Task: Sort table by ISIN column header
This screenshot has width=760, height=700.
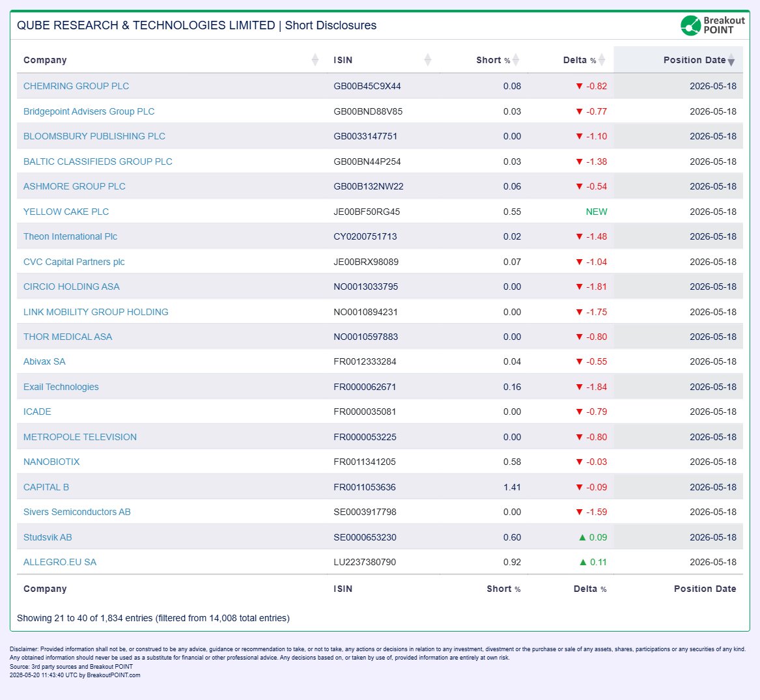Action: (x=384, y=60)
